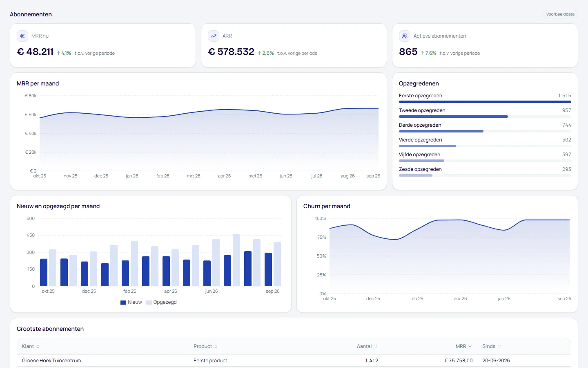Click the MRR per maand chart title

pos(38,83)
